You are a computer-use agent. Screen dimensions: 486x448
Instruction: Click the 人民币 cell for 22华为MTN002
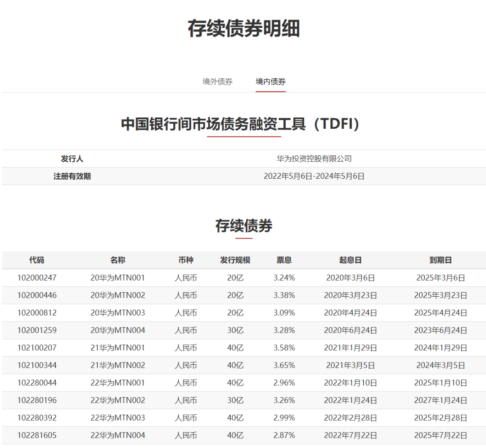pyautogui.click(x=186, y=400)
